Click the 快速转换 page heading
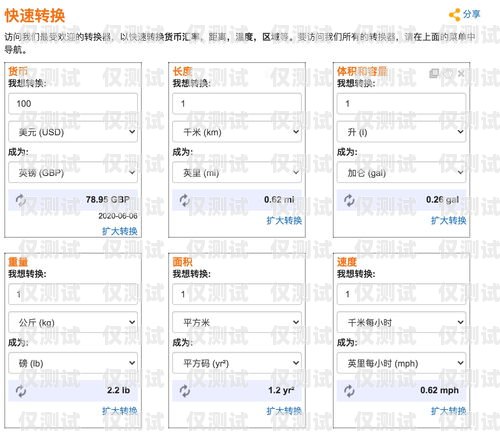The image size is (500, 439). click(x=35, y=16)
